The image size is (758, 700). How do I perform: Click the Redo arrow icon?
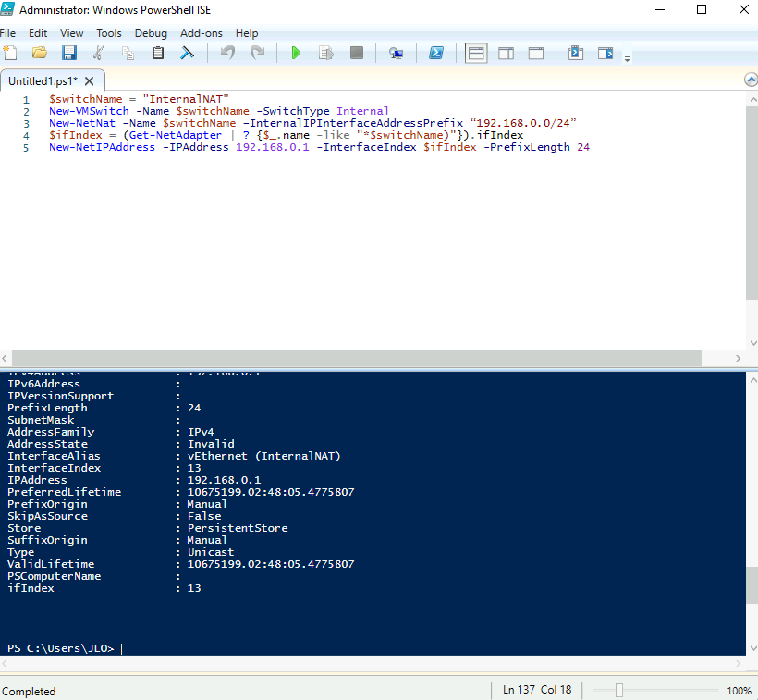click(258, 53)
